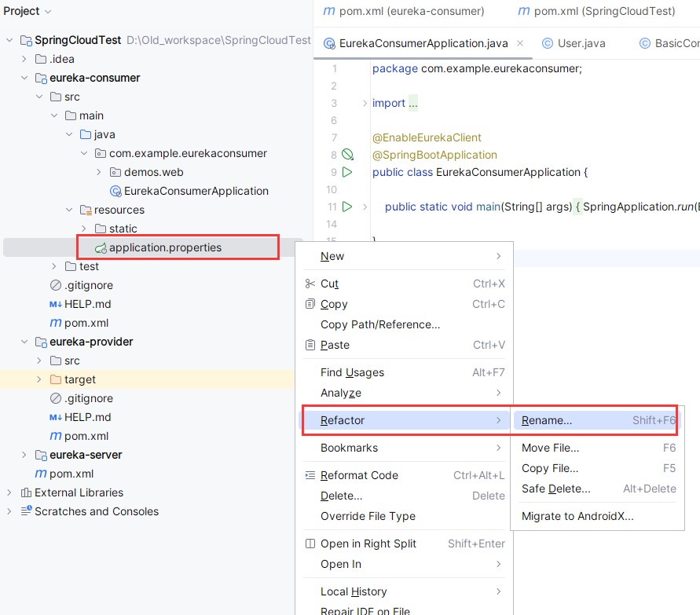Collapse the resources folder
This screenshot has height=615, width=700.
click(x=69, y=210)
